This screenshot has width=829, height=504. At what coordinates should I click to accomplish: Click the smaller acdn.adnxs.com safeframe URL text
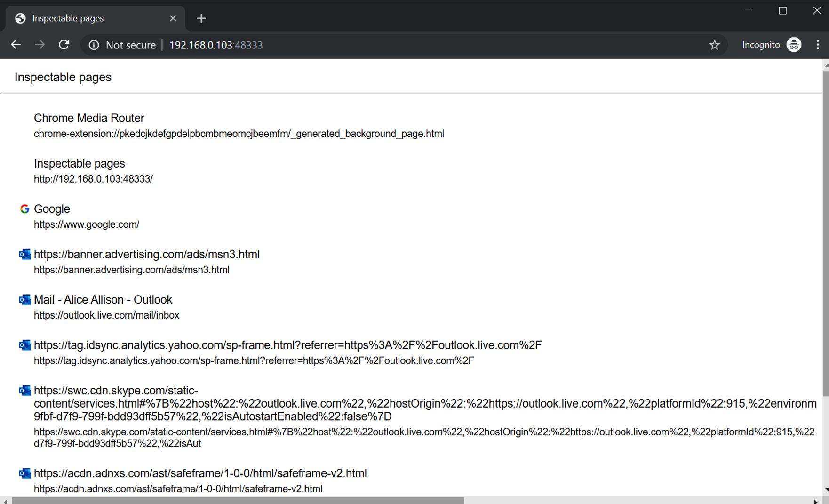tap(178, 488)
